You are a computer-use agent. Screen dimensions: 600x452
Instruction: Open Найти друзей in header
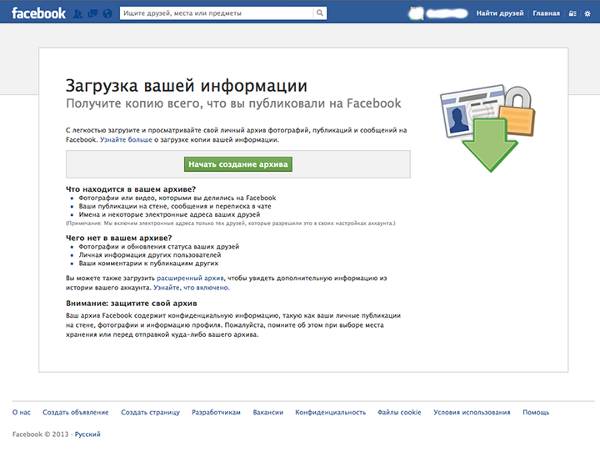500,13
